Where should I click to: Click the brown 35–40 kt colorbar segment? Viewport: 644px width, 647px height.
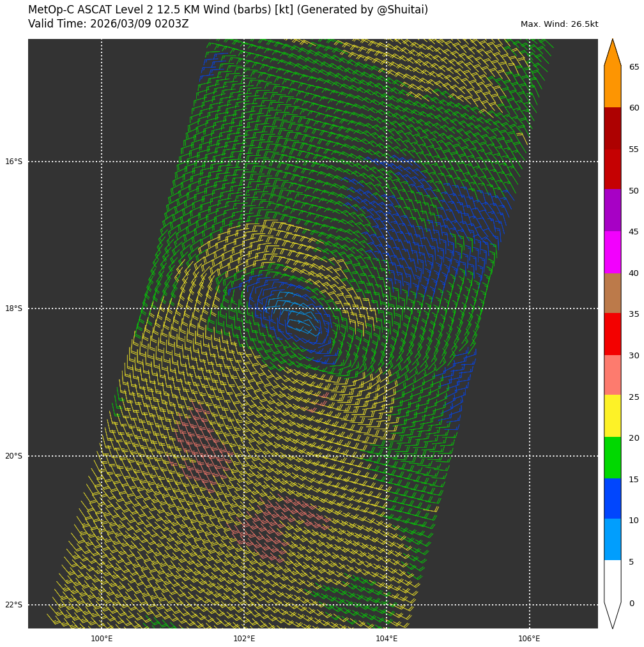612,293
